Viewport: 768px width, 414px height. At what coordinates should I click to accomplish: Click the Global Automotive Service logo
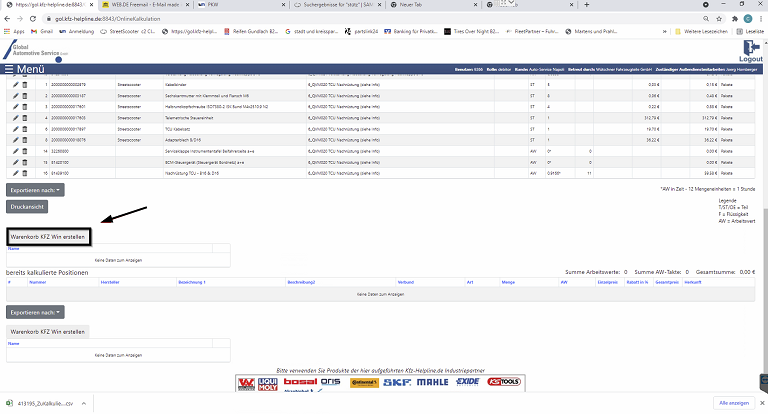[x=35, y=50]
